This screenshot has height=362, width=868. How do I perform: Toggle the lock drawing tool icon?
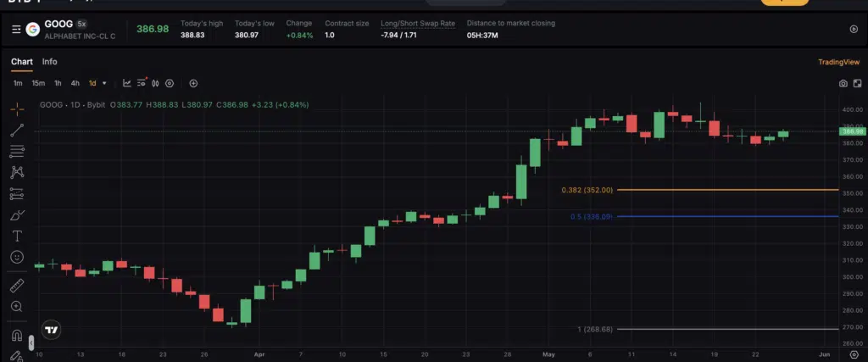pyautogui.click(x=17, y=356)
